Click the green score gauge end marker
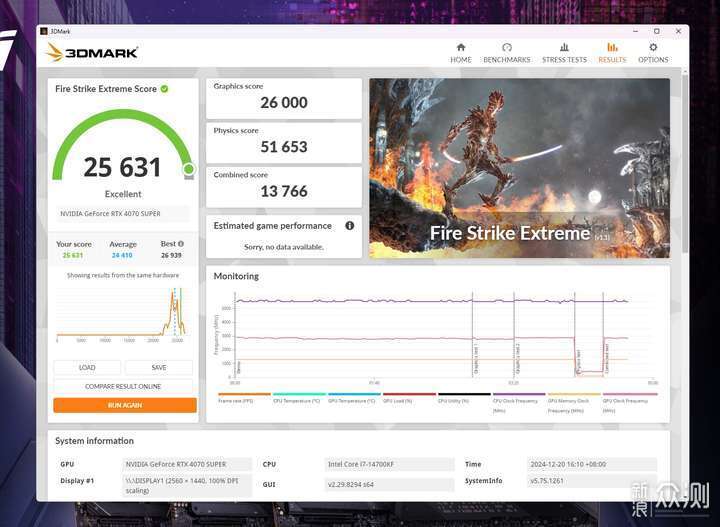Screen dimensions: 720x527 [189, 169]
